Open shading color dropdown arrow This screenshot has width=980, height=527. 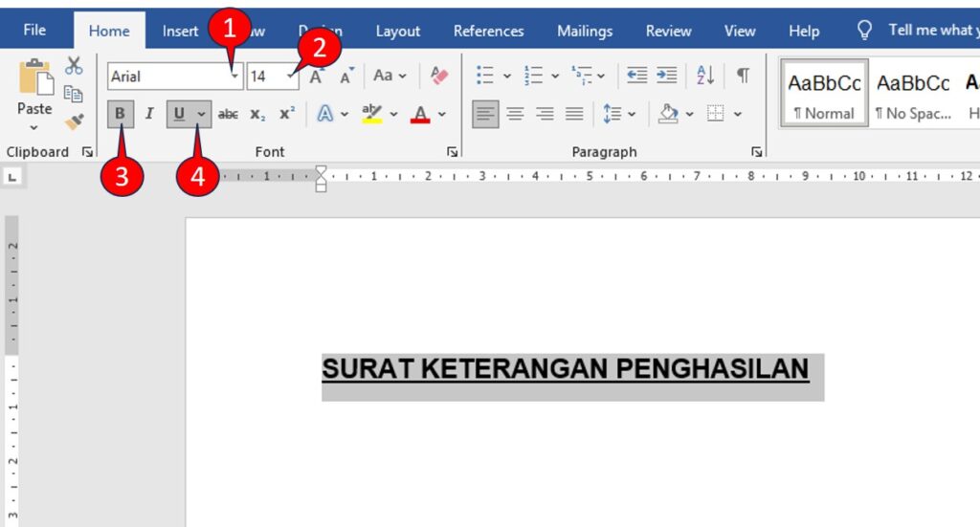(689, 114)
